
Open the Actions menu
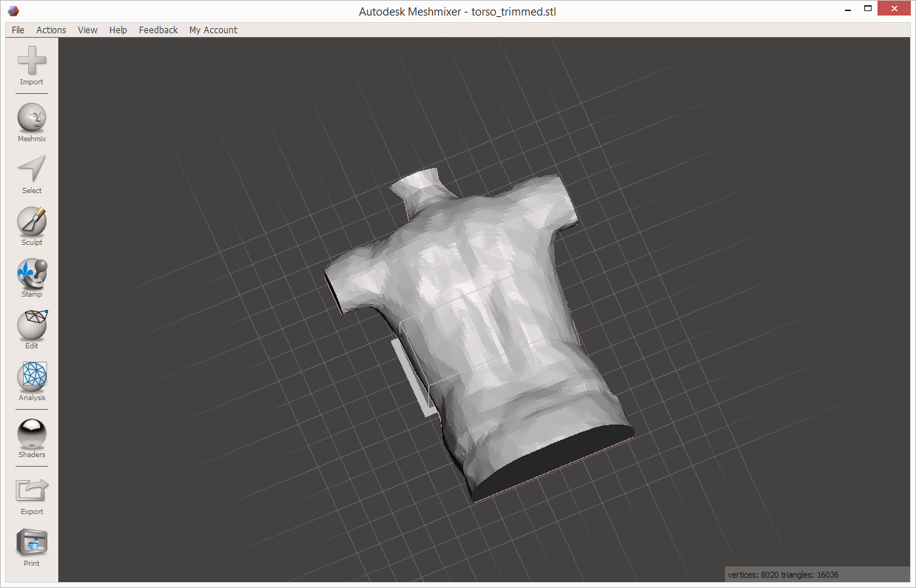(x=51, y=30)
